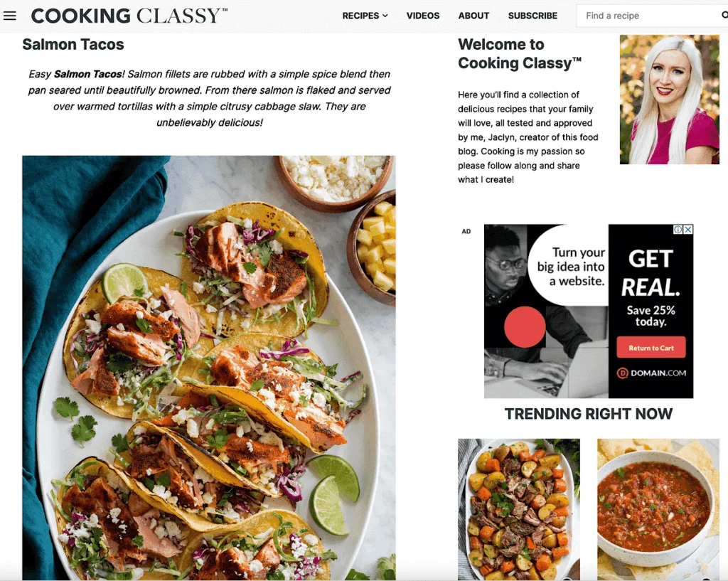
Task: Open the Videos menu item
Action: click(423, 16)
